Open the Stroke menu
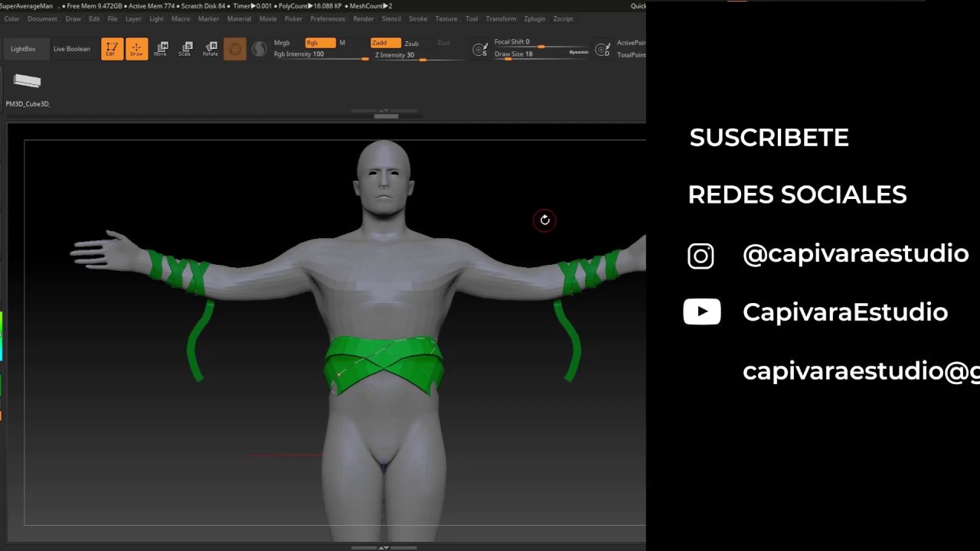 point(418,18)
